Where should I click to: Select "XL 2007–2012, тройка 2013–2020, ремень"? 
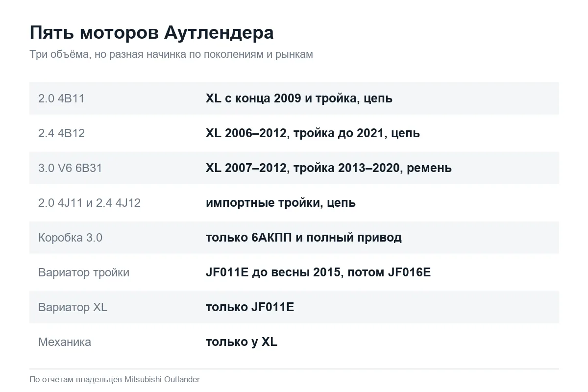[x=329, y=168]
